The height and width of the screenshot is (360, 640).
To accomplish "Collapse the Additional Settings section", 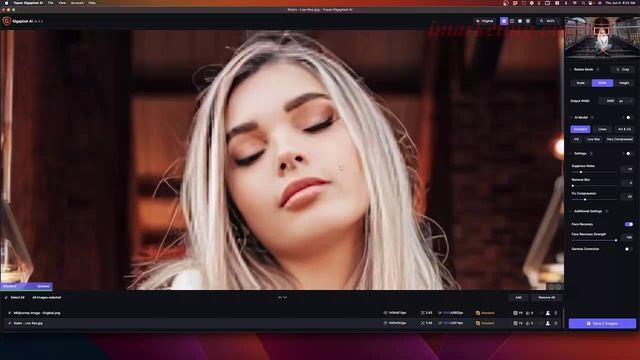I will (x=571, y=211).
